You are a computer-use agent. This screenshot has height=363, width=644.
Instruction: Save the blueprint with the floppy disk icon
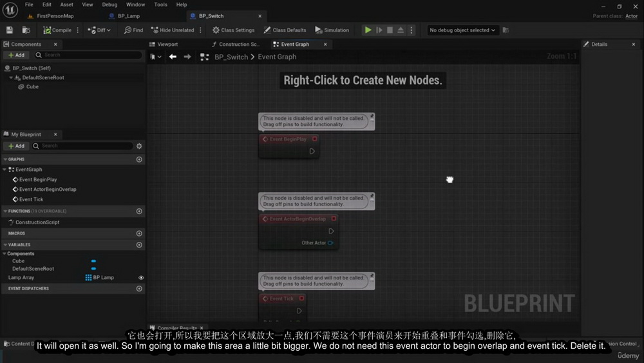click(x=10, y=30)
